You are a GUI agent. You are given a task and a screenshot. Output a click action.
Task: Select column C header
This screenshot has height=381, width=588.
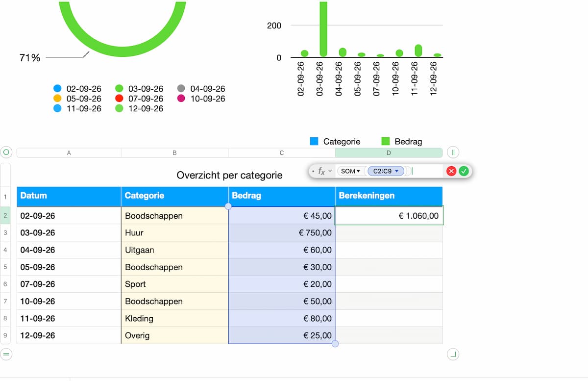pos(282,152)
